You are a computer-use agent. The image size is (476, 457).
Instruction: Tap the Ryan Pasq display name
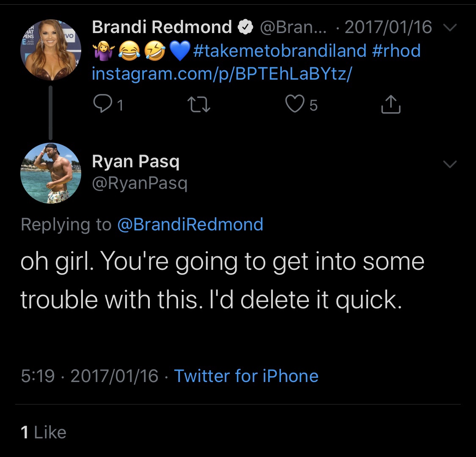click(x=135, y=161)
